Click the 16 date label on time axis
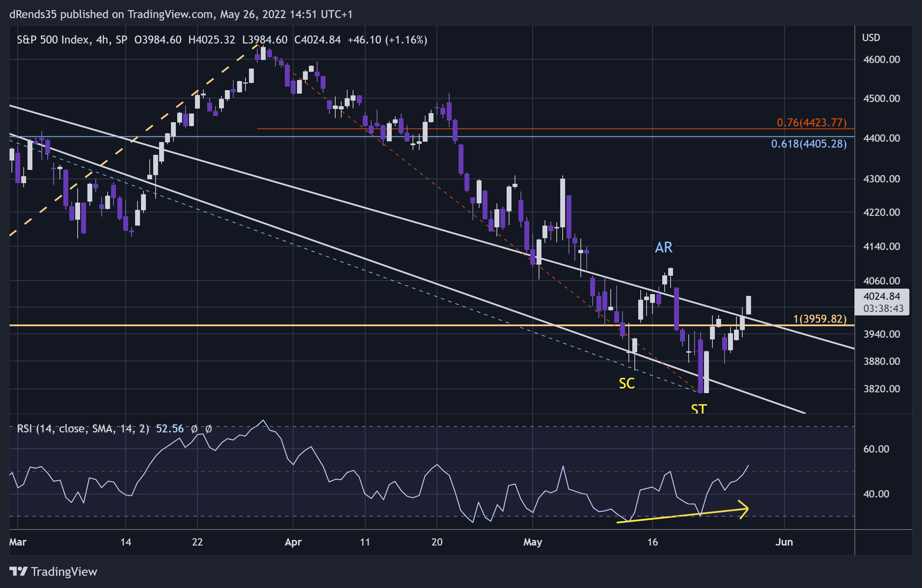This screenshot has height=588, width=922. point(652,542)
